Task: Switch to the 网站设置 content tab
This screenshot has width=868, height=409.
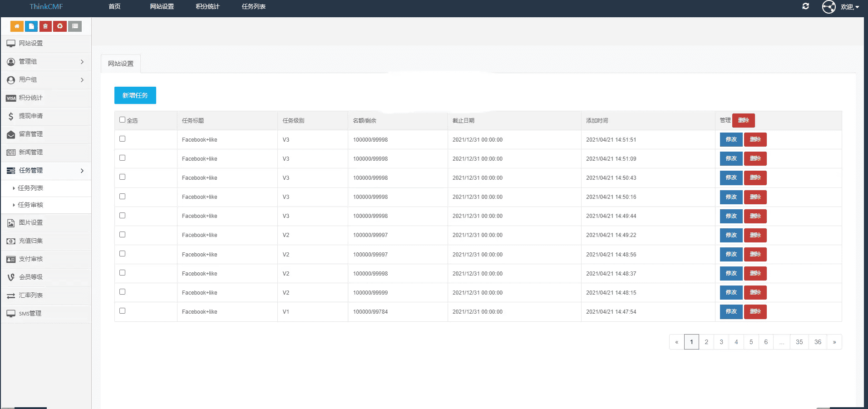Action: click(x=121, y=64)
